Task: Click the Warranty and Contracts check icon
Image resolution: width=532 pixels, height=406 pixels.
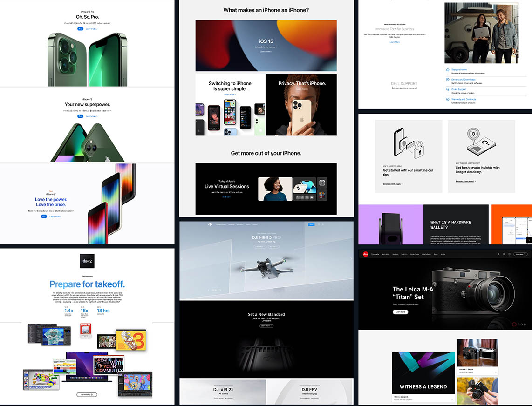Action: point(448,99)
